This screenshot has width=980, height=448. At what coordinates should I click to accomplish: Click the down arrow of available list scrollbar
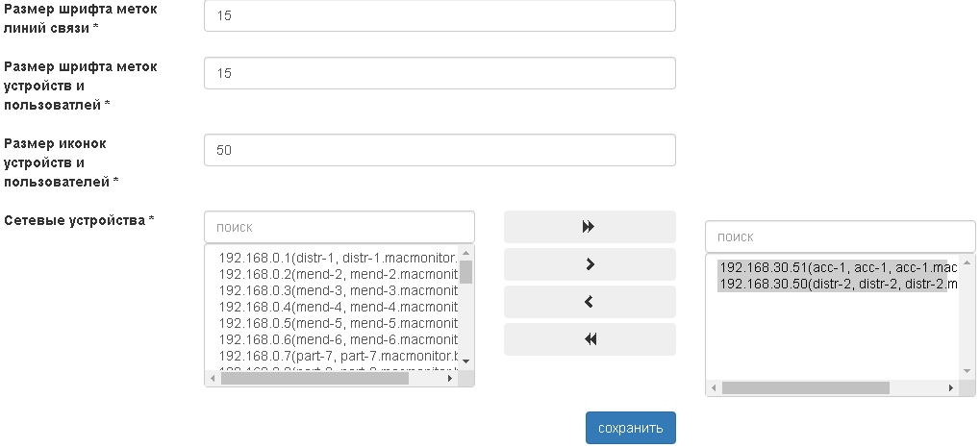465,361
